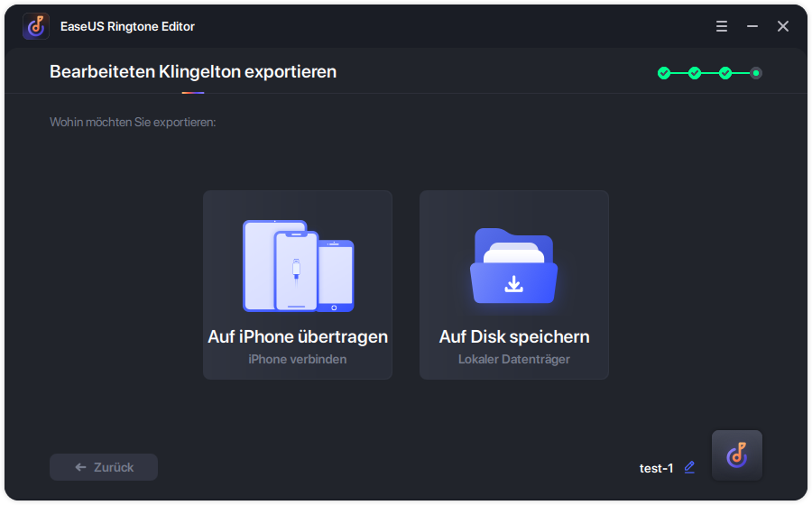The image size is (812, 505).
Task: Click the EaseUS Ringtone Editor logo icon
Action: [36, 26]
